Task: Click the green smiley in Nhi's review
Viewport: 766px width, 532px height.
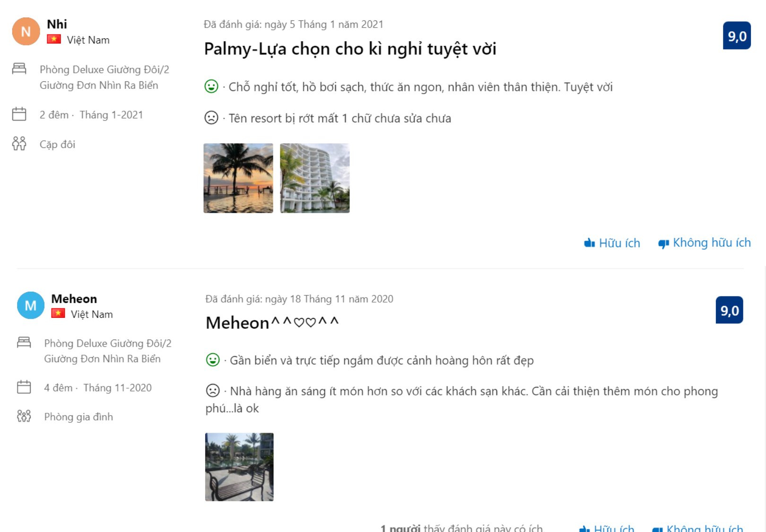Action: [x=211, y=87]
